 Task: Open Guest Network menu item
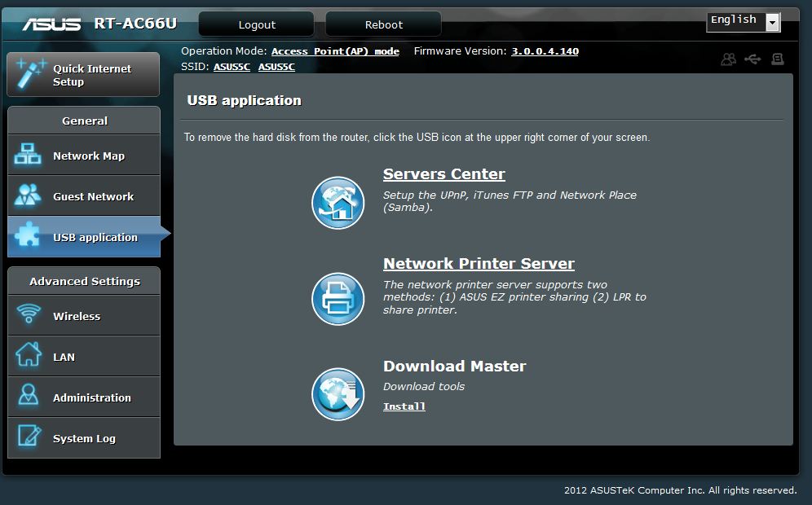pyautogui.click(x=84, y=195)
